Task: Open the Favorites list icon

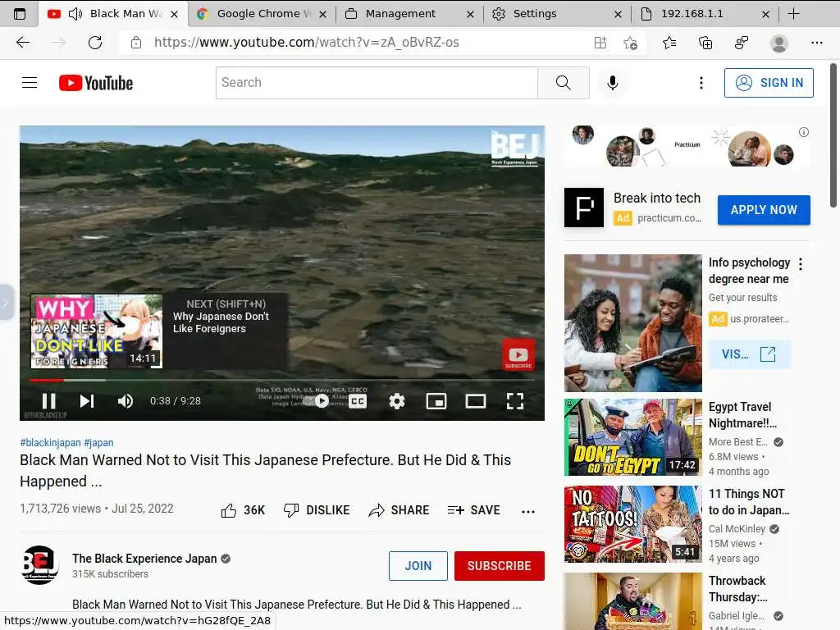Action: point(669,43)
